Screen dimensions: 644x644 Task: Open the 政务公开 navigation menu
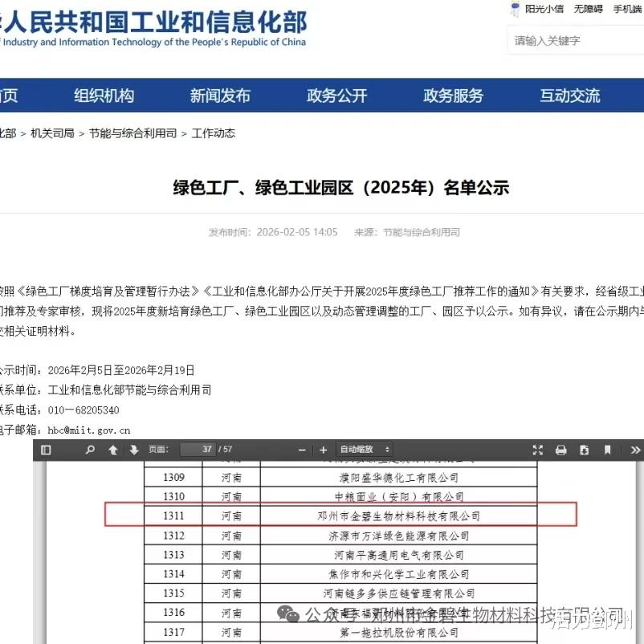[x=336, y=96]
